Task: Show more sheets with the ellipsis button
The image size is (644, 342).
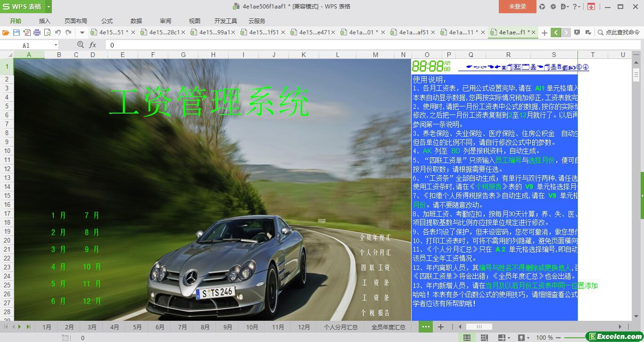Action: (x=426, y=327)
